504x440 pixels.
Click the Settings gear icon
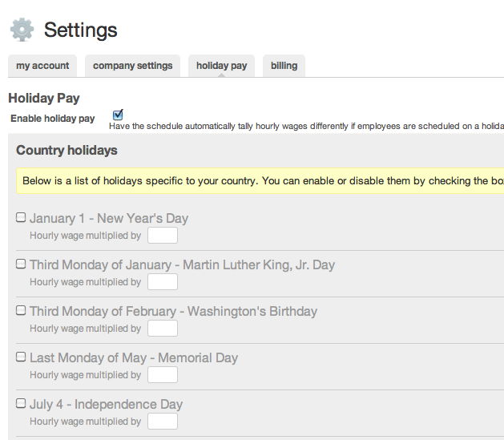click(x=22, y=30)
